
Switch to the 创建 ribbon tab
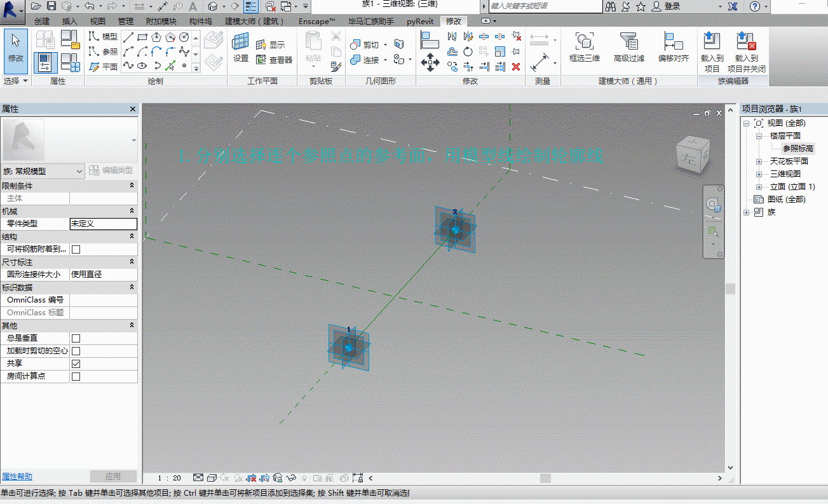tap(42, 21)
